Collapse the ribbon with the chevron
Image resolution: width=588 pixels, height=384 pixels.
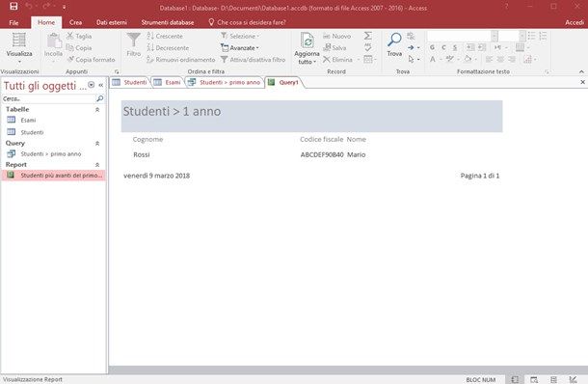[x=581, y=71]
